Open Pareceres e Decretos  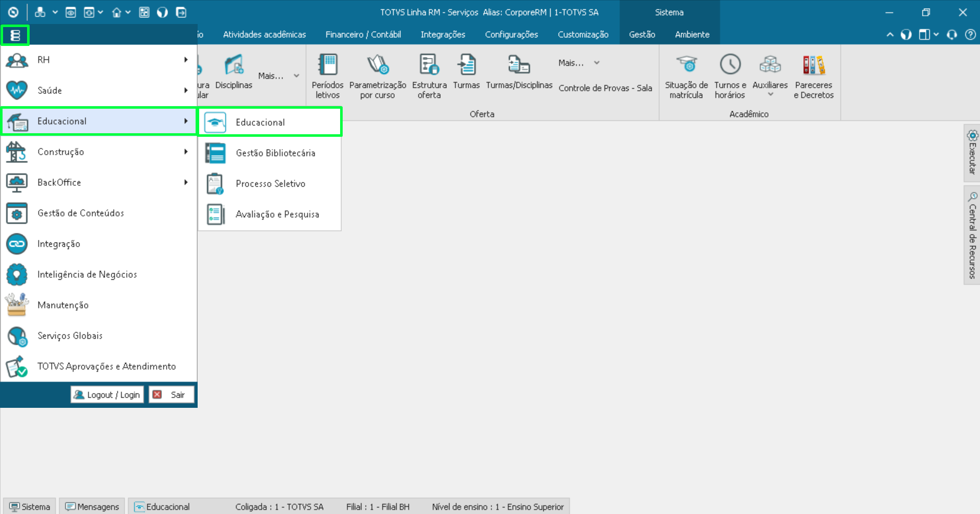tap(814, 76)
